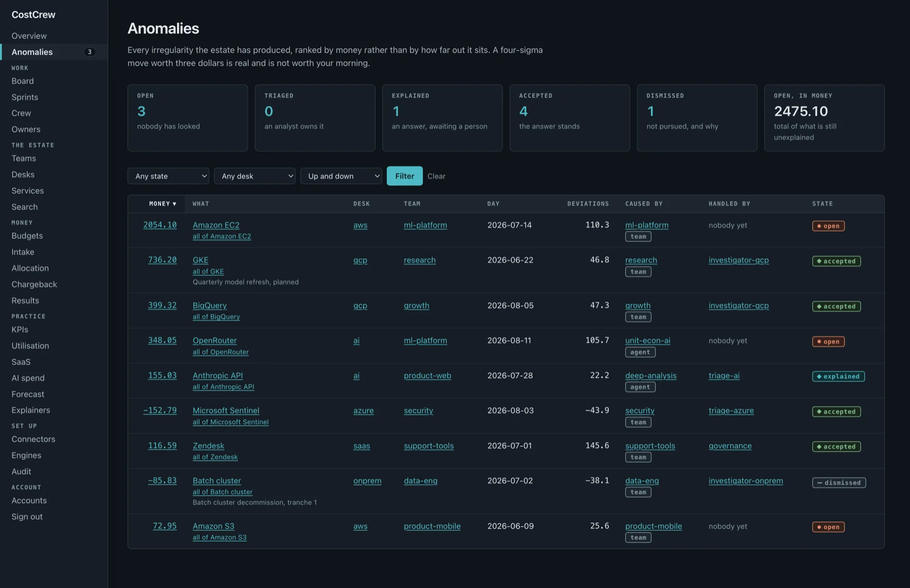Open the GKE service link
The image size is (910, 588).
pyautogui.click(x=201, y=260)
